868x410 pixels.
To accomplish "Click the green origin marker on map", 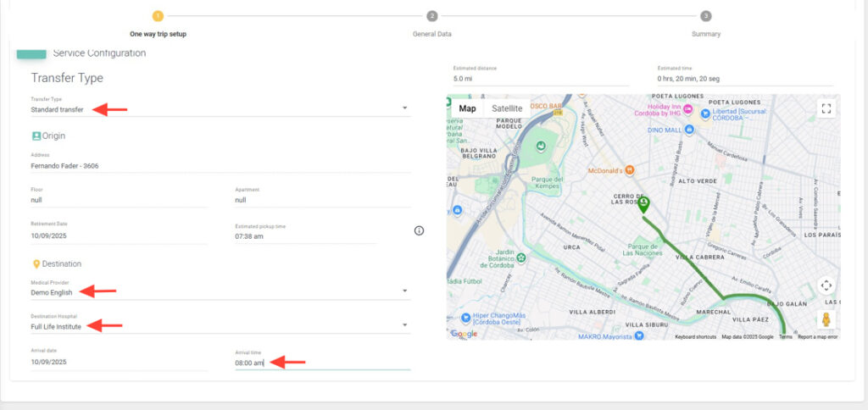I will [x=643, y=204].
